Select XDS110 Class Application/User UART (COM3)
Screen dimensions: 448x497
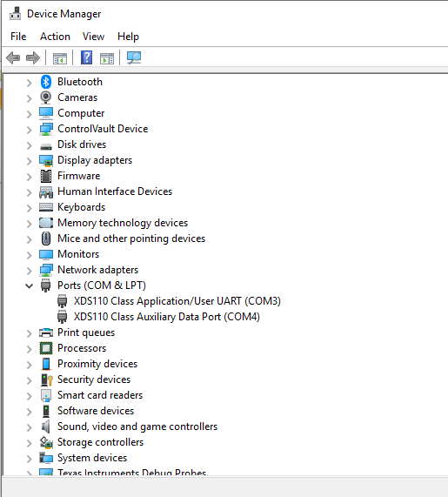click(x=177, y=301)
